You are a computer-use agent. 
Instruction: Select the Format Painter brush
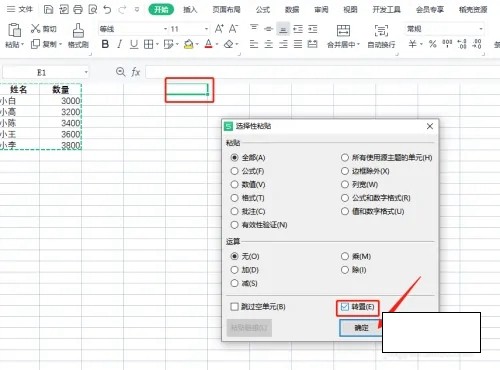(78, 30)
